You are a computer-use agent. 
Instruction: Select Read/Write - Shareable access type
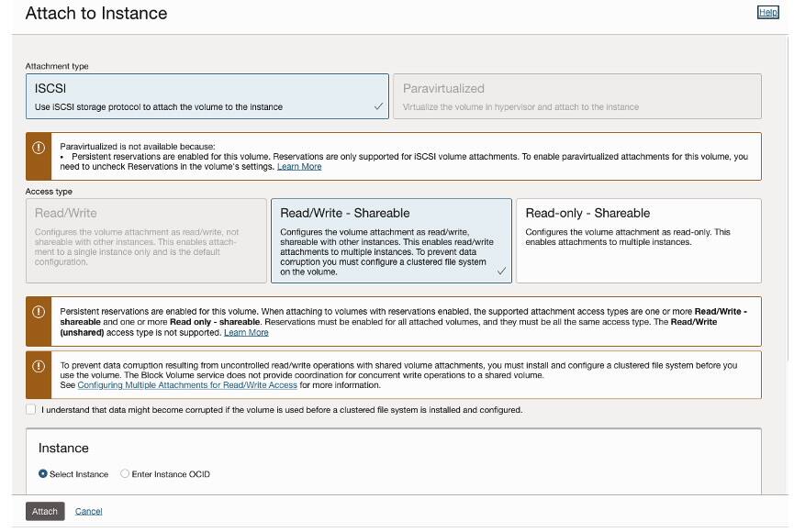390,240
